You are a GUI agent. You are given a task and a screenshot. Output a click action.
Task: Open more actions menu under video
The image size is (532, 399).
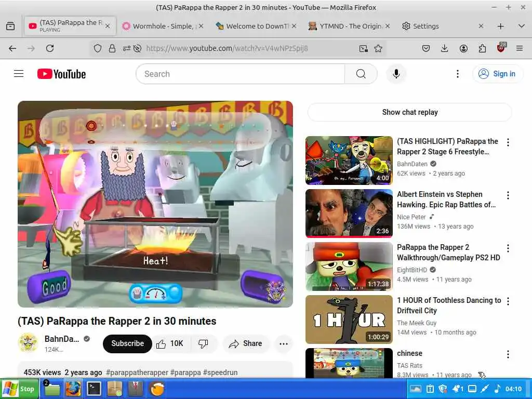tap(284, 344)
